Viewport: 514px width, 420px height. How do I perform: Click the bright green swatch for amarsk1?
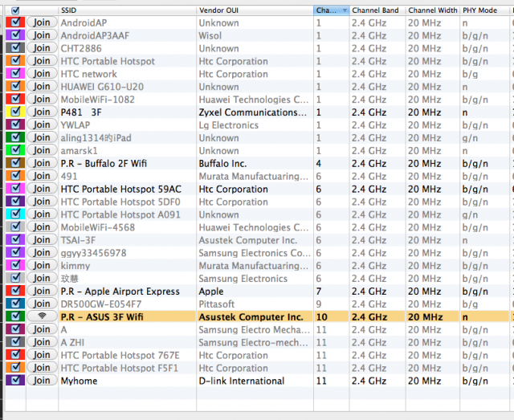coord(15,150)
